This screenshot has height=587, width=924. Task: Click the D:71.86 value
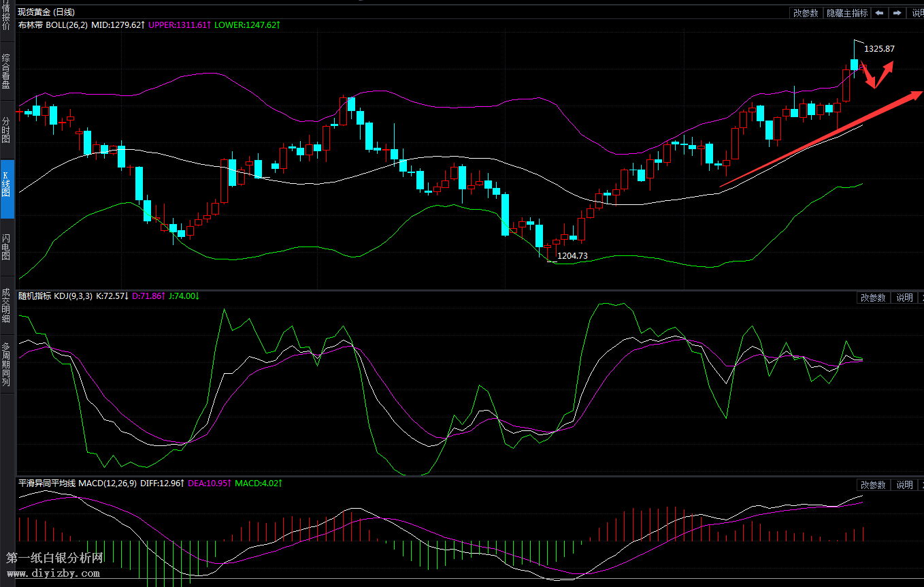[x=149, y=296]
